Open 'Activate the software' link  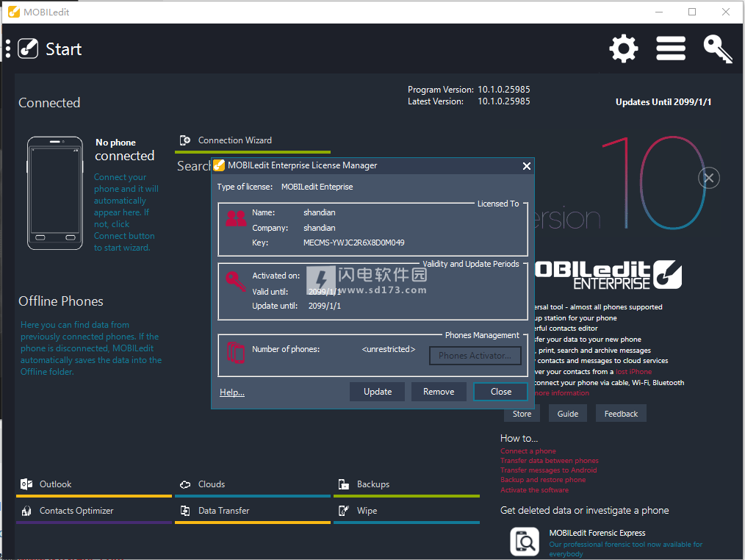click(534, 489)
